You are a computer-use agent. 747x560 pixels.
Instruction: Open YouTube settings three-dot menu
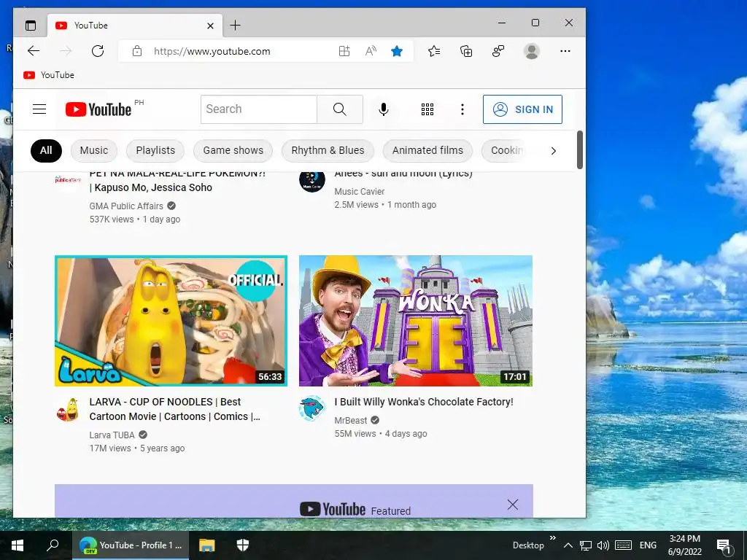point(462,109)
